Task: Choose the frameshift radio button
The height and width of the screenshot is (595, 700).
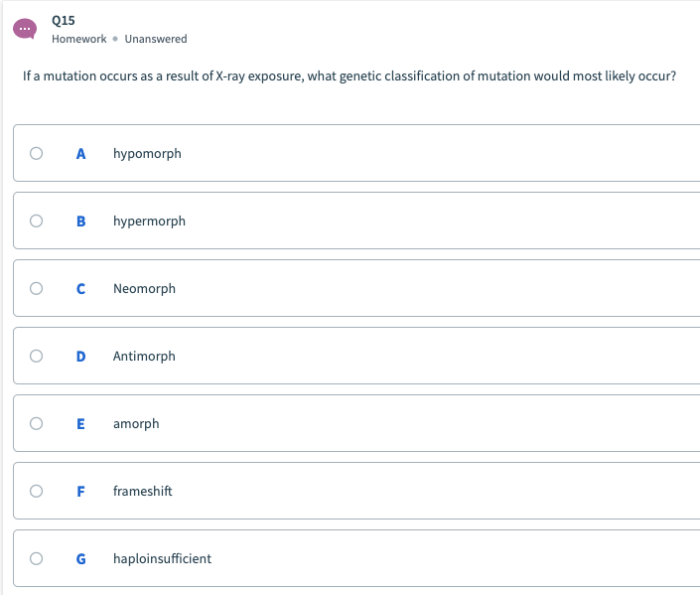Action: [37, 492]
